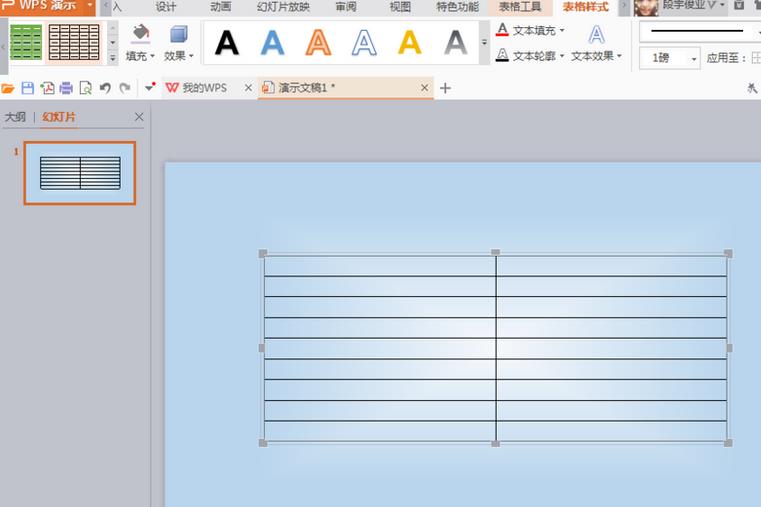Apply the blue text style A

pyautogui.click(x=272, y=43)
